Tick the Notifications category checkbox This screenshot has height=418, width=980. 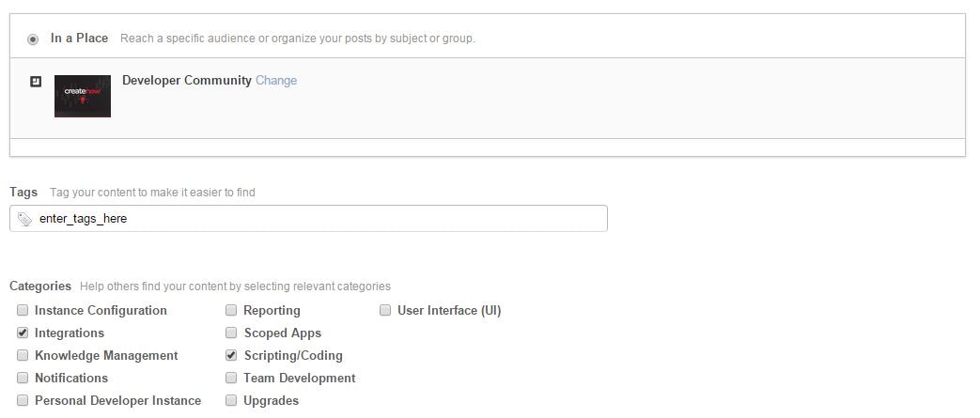pyautogui.click(x=23, y=378)
